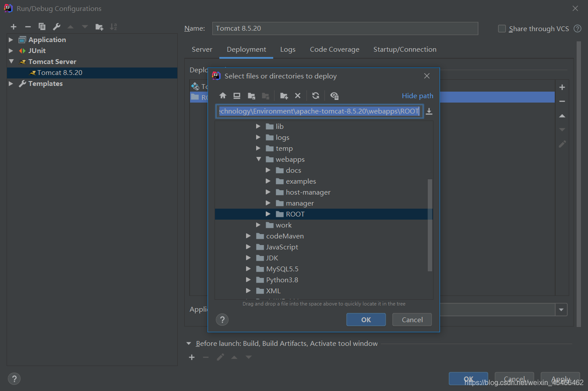Remove the deployment item with the side minus icon

[x=562, y=101]
